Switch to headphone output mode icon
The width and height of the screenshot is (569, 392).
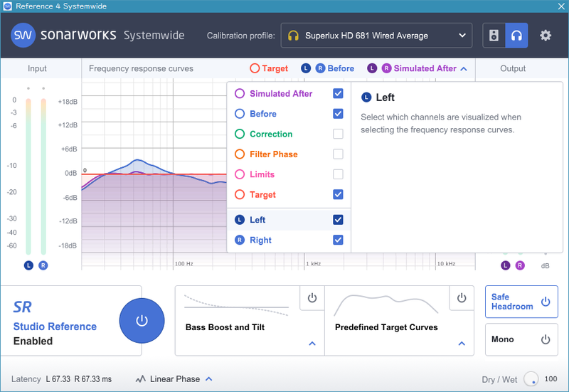pyautogui.click(x=516, y=35)
